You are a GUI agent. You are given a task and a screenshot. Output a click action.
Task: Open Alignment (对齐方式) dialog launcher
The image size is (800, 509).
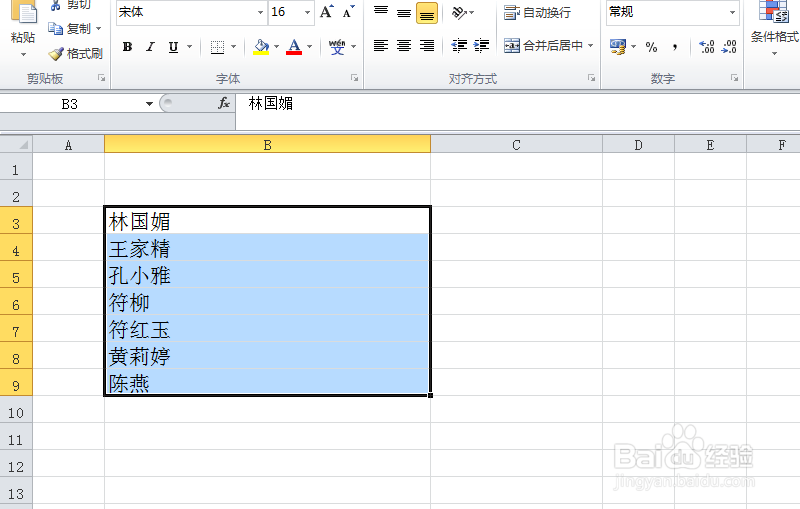tap(591, 78)
